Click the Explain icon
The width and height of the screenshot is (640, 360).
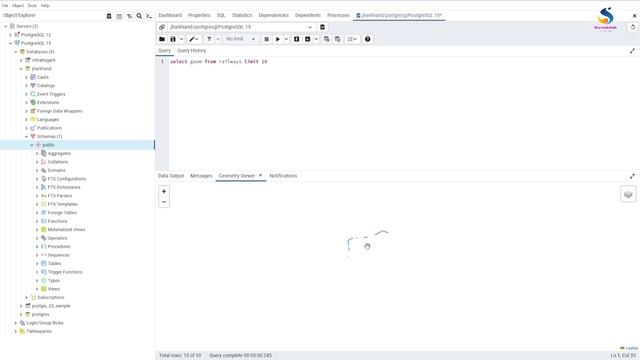297,39
